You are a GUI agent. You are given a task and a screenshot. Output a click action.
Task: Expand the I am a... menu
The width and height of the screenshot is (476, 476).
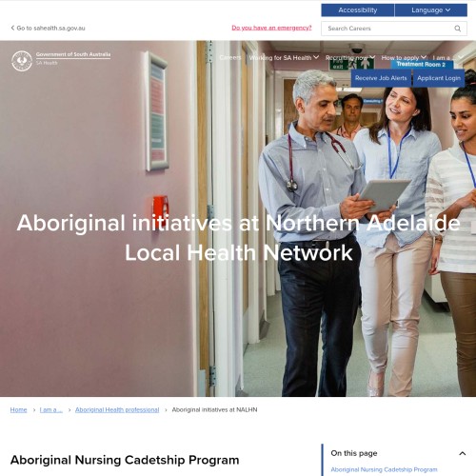(447, 58)
